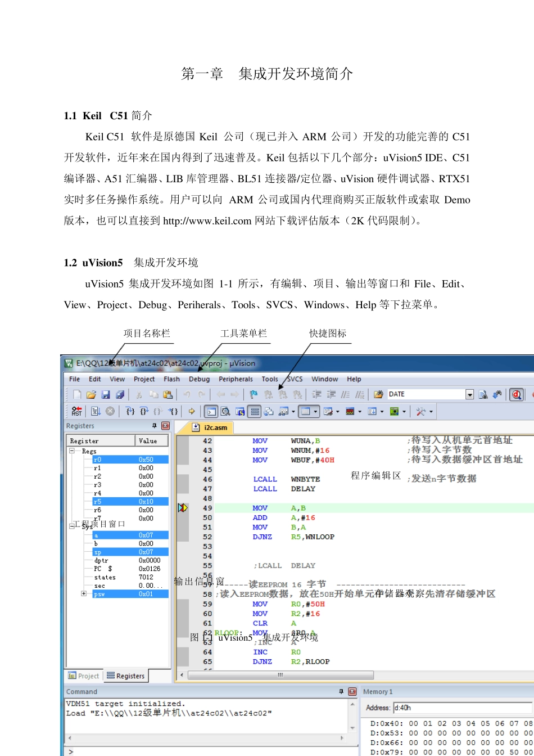Close the Command panel
Viewport: 534px width, 756px height.
[352, 691]
